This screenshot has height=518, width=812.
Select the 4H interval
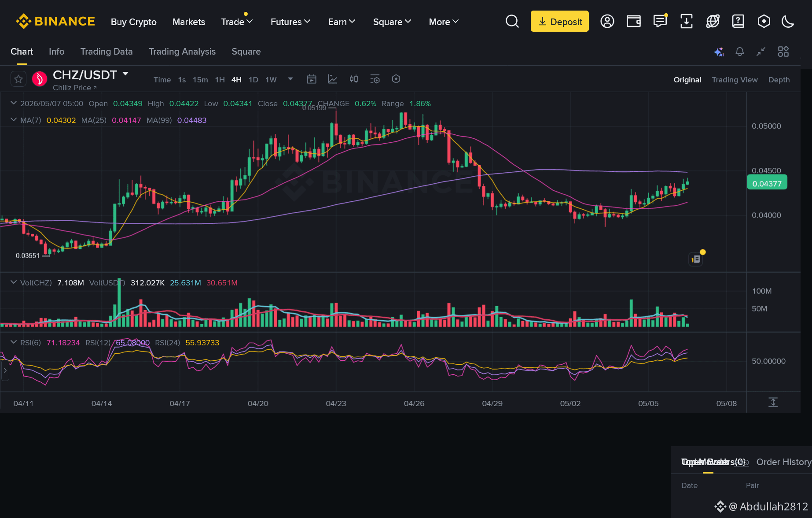237,80
